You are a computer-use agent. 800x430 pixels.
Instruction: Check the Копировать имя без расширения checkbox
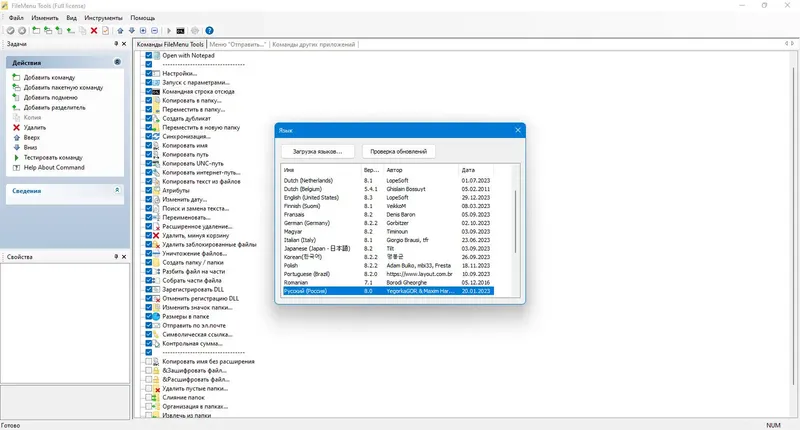148,362
